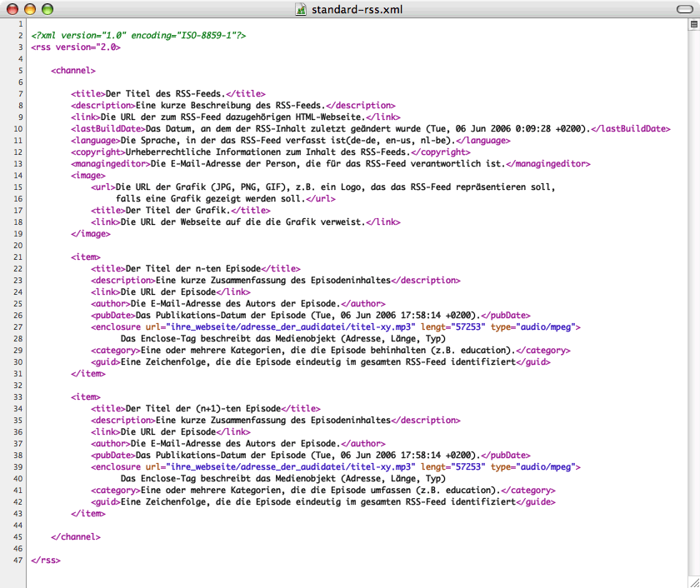
Task: Click the resize grip in the bottom-right corner
Action: [693, 581]
